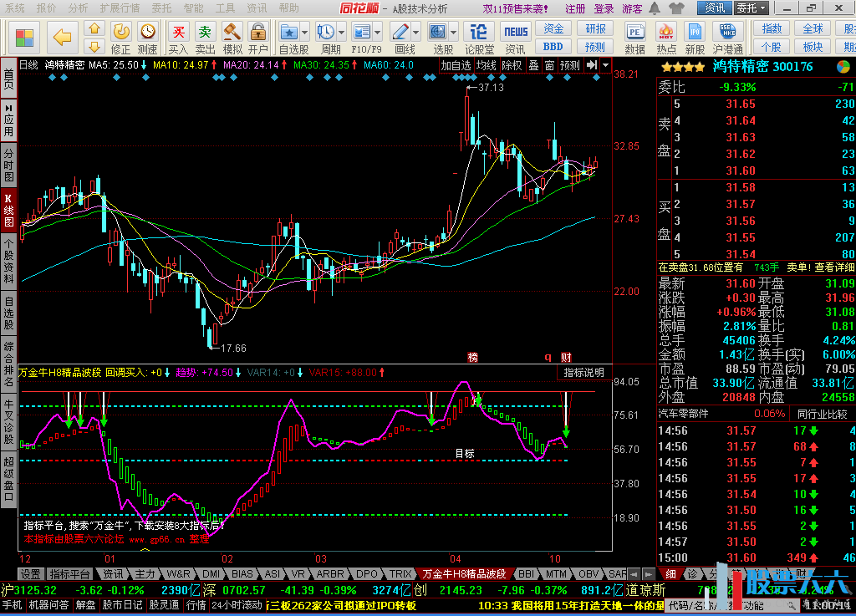Click the 指标说明 button

point(583,372)
